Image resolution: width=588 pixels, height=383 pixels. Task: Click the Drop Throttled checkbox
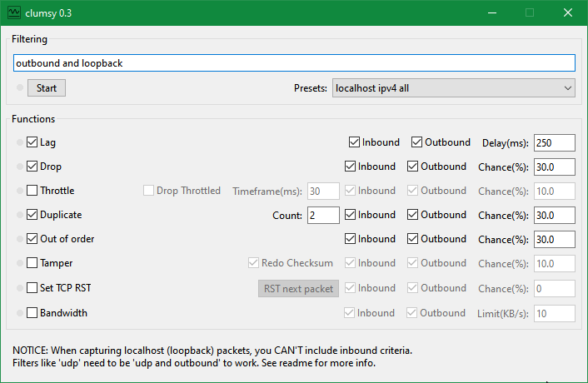[x=148, y=191]
